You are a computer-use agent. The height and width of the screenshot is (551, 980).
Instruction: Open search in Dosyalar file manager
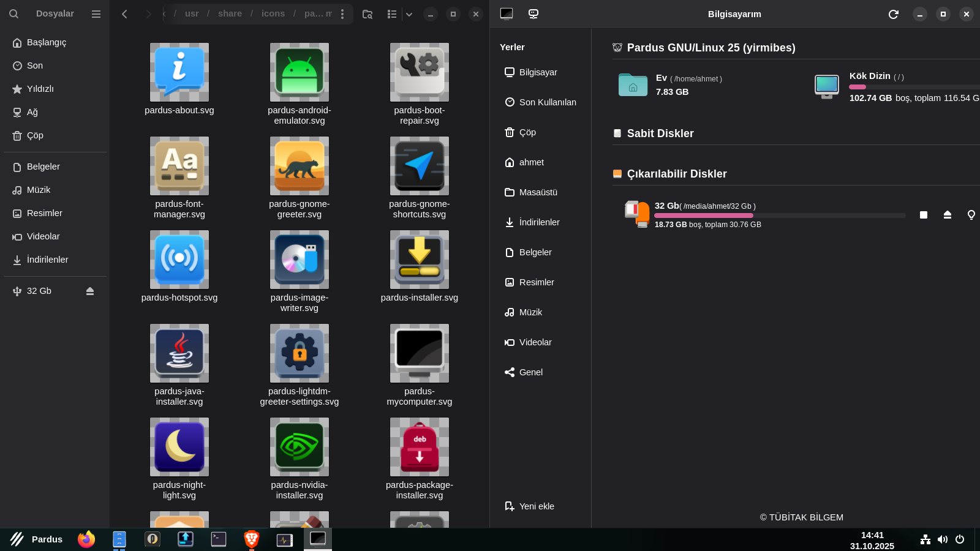(x=13, y=13)
